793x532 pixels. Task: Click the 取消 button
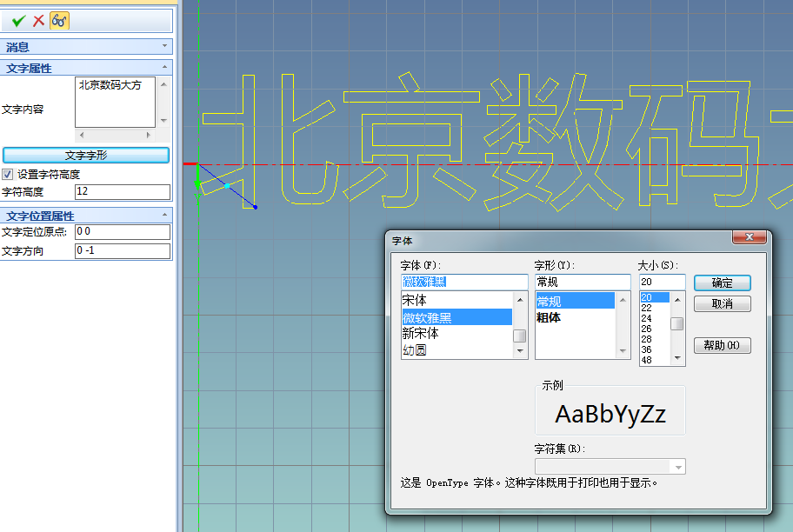pos(723,303)
